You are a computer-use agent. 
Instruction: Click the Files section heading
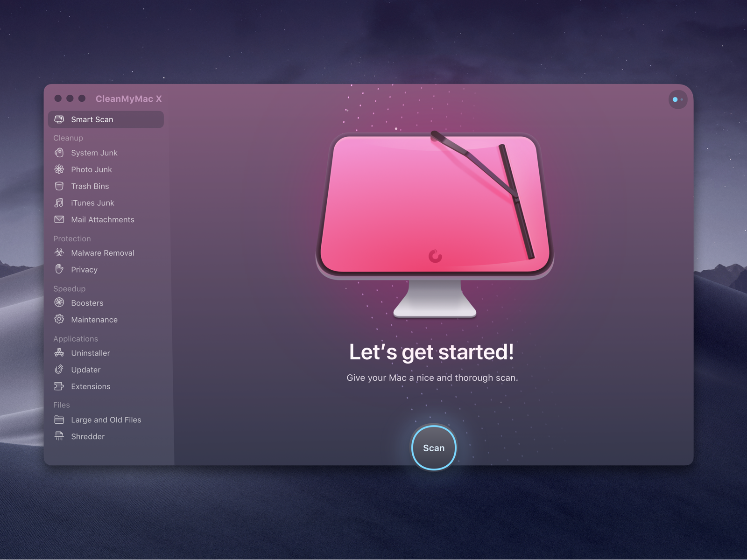click(62, 405)
